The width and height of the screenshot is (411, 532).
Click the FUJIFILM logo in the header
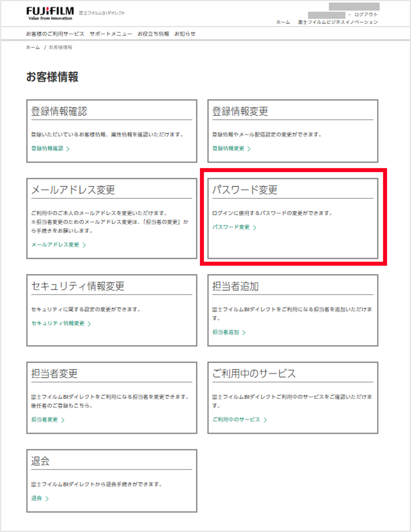coord(50,13)
